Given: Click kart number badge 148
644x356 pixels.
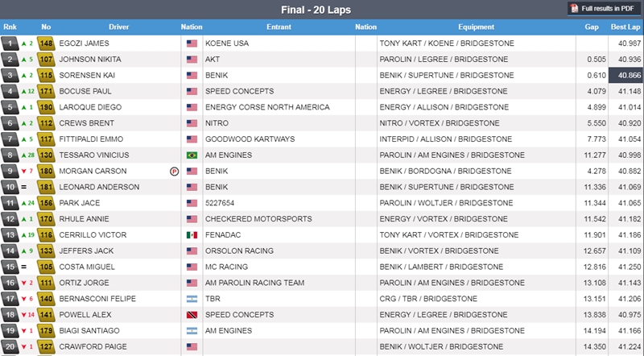Looking at the screenshot, I should click(x=46, y=43).
